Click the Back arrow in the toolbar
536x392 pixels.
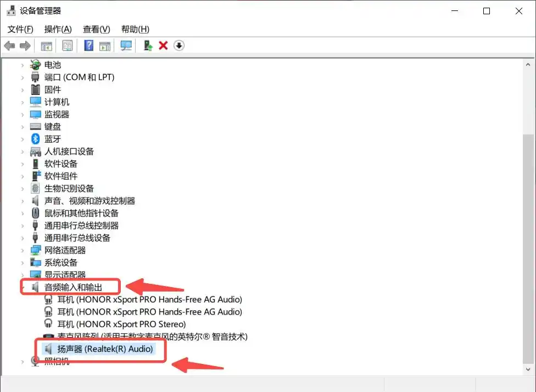tap(9, 46)
